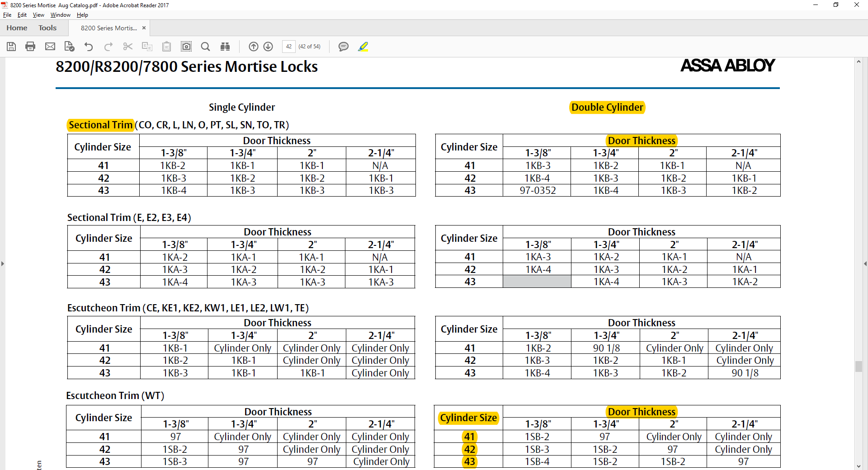Click the vertical scrollbar up arrow

[859, 61]
